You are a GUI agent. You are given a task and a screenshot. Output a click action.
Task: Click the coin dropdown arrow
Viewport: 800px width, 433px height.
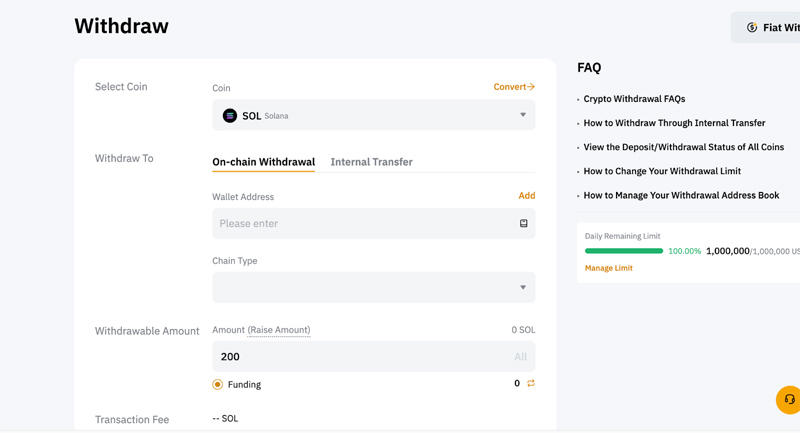click(523, 115)
